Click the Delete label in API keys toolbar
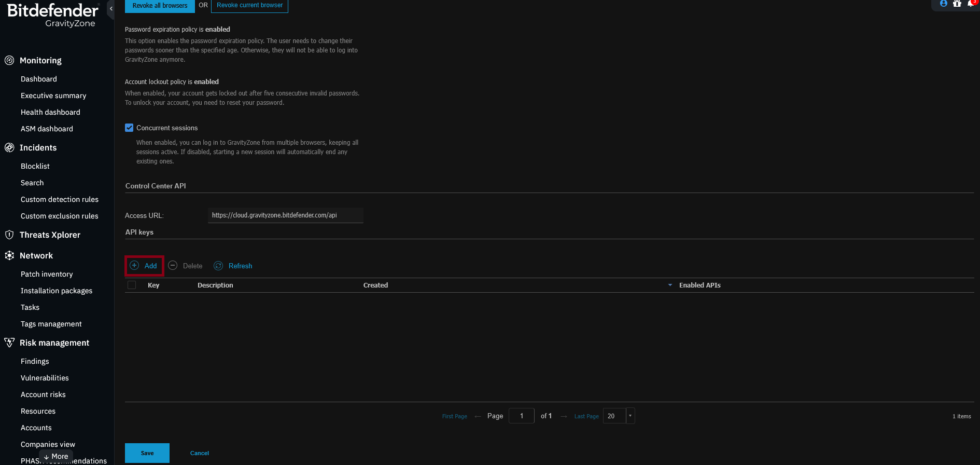 (x=192, y=266)
